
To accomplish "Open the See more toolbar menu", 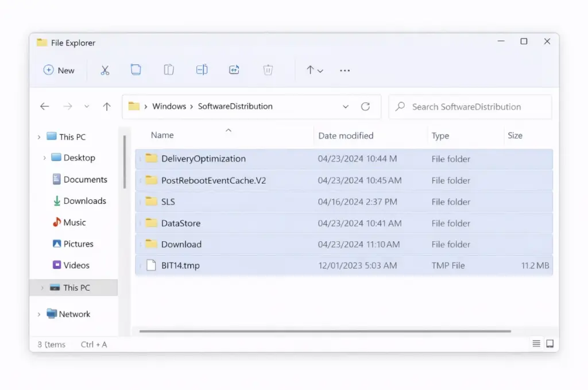I will click(345, 70).
